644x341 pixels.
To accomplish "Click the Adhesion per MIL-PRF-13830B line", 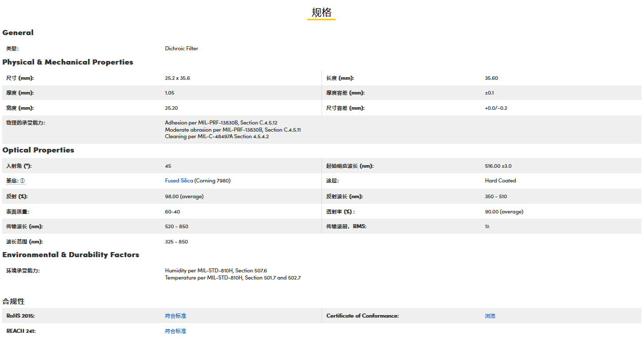I will pyautogui.click(x=221, y=123).
